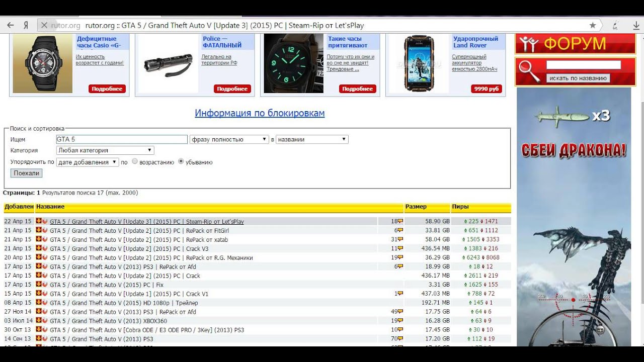Image resolution: width=644 pixels, height=362 pixels.
Task: Open 'Информация по блокировкам' link
Action: coord(260,113)
